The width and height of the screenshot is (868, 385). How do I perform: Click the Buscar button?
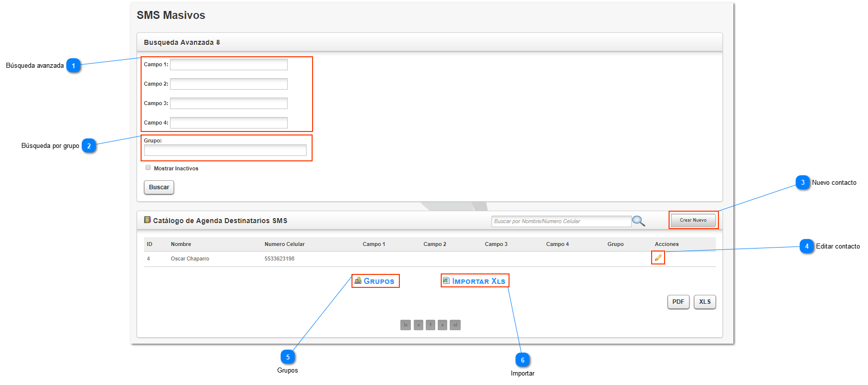coord(159,187)
